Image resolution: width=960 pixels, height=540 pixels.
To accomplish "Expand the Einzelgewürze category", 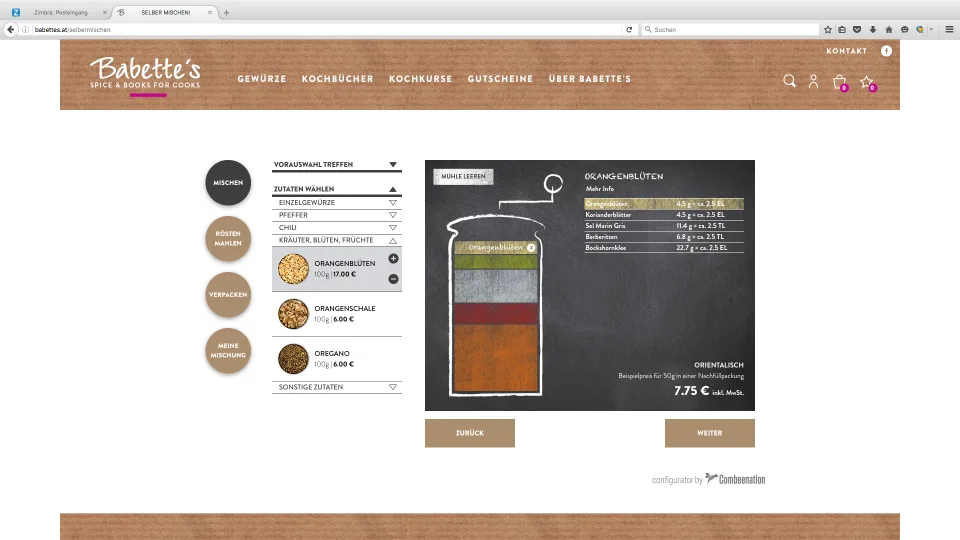I will point(337,203).
